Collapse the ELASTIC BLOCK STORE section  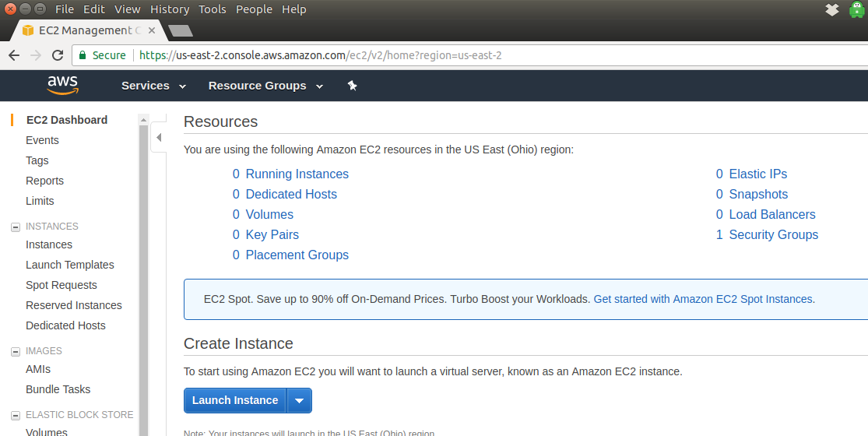point(16,415)
